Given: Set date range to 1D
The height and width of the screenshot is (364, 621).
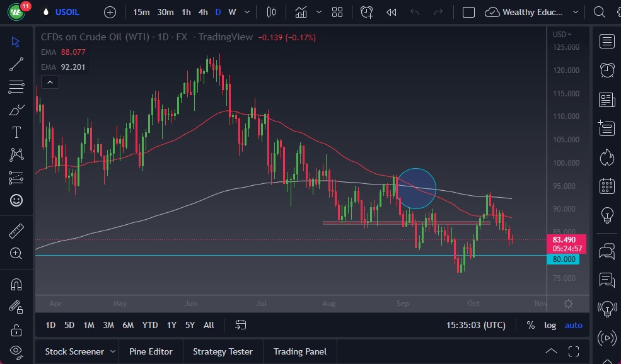Looking at the screenshot, I should pyautogui.click(x=50, y=325).
